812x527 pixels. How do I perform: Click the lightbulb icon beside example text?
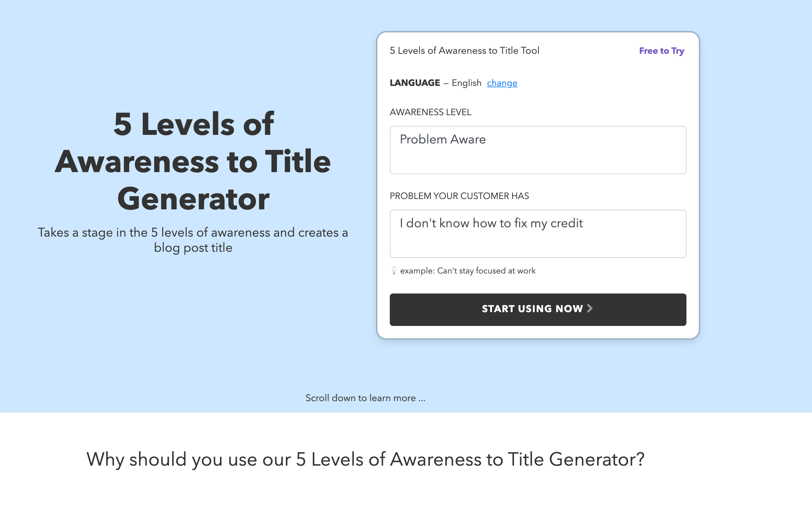[394, 271]
